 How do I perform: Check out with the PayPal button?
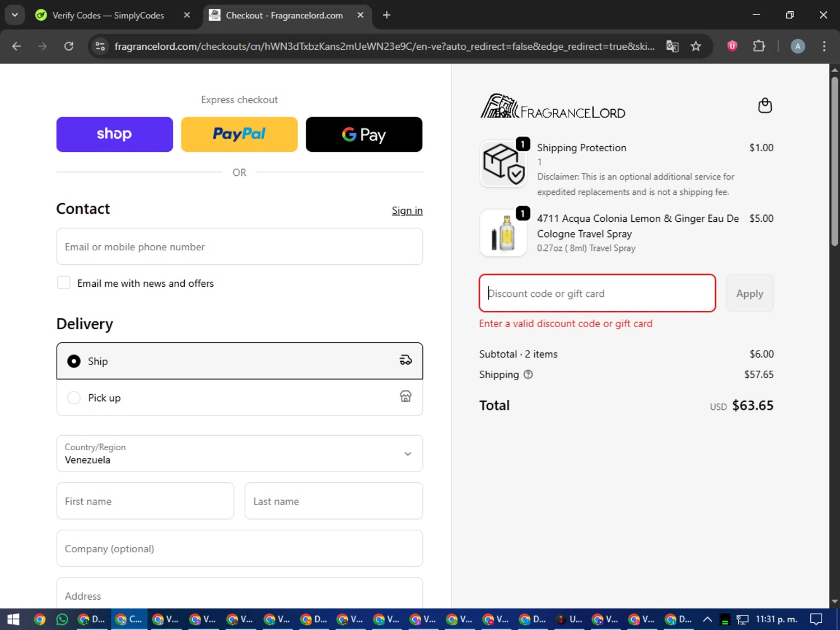pos(239,134)
